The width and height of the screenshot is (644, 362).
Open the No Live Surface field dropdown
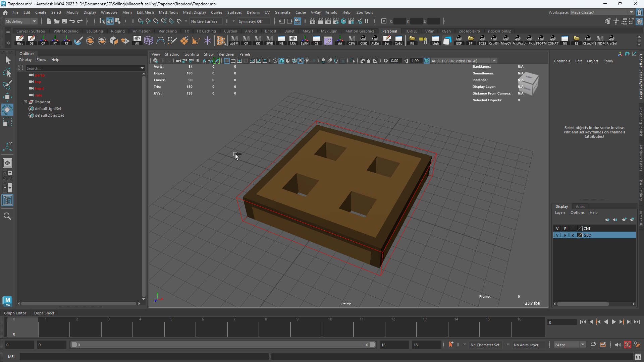click(x=206, y=21)
